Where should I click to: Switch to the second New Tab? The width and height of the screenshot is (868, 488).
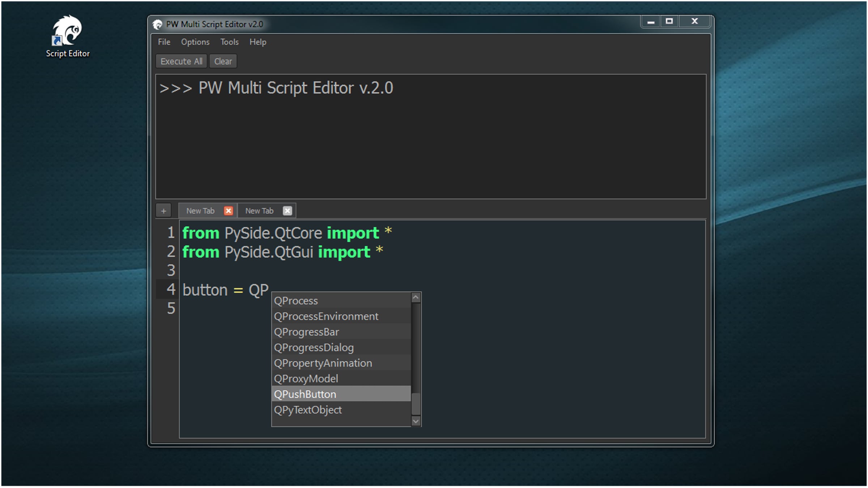click(x=259, y=211)
